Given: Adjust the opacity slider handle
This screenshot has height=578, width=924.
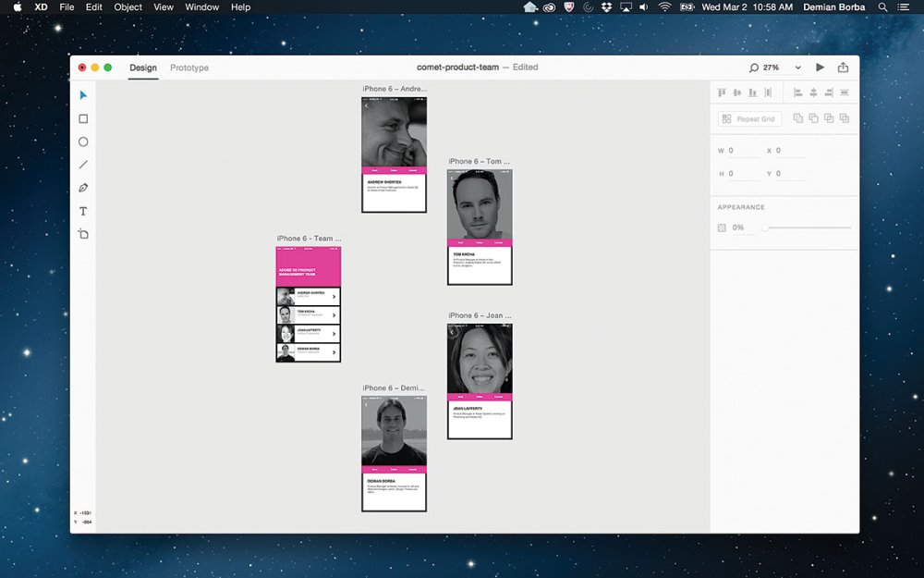Looking at the screenshot, I should 765,228.
